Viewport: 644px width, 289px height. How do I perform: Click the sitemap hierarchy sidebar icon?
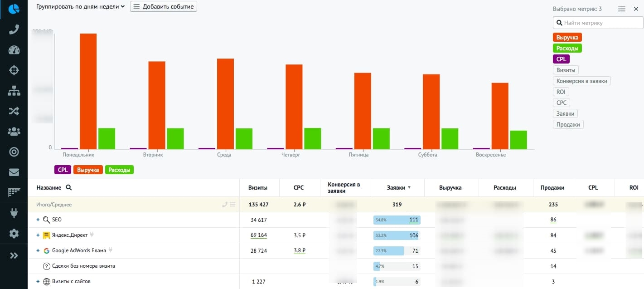point(14,91)
